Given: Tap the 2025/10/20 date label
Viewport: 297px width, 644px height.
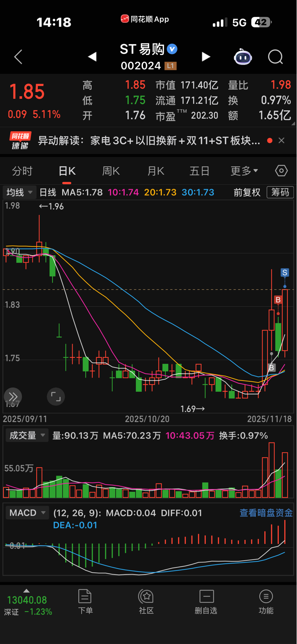Looking at the screenshot, I should click(x=147, y=419).
